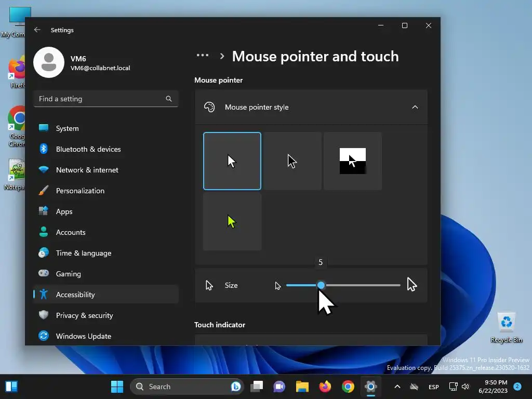Click the large pointer icon beside slider
This screenshot has height=399, width=532.
[412, 284]
